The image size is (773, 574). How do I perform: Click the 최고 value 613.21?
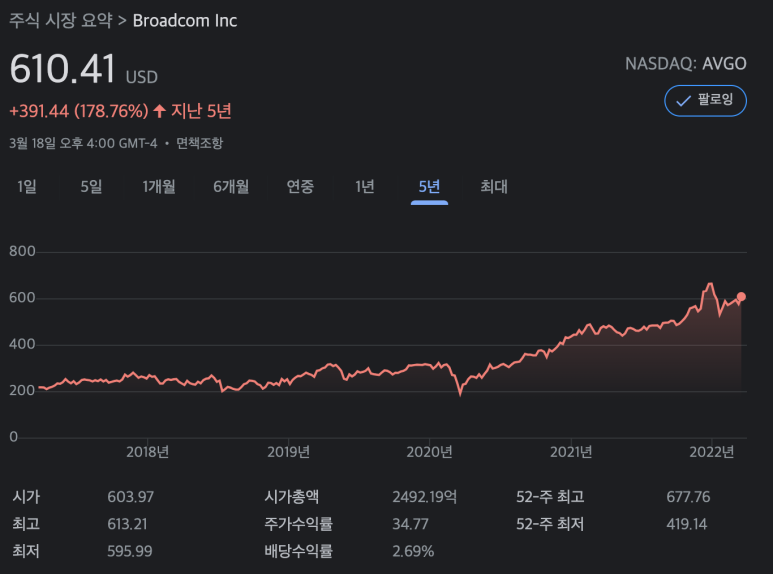click(127, 524)
